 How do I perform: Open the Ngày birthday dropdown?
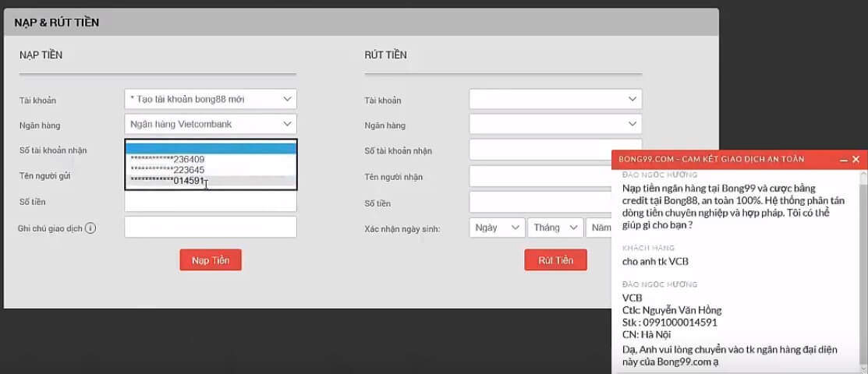coord(497,228)
